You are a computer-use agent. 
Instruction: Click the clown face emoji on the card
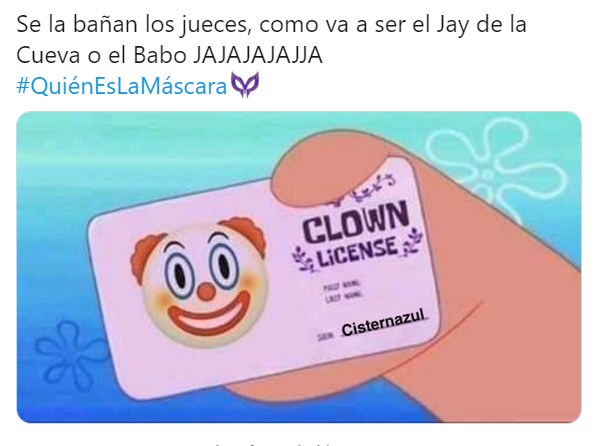pos(199,282)
